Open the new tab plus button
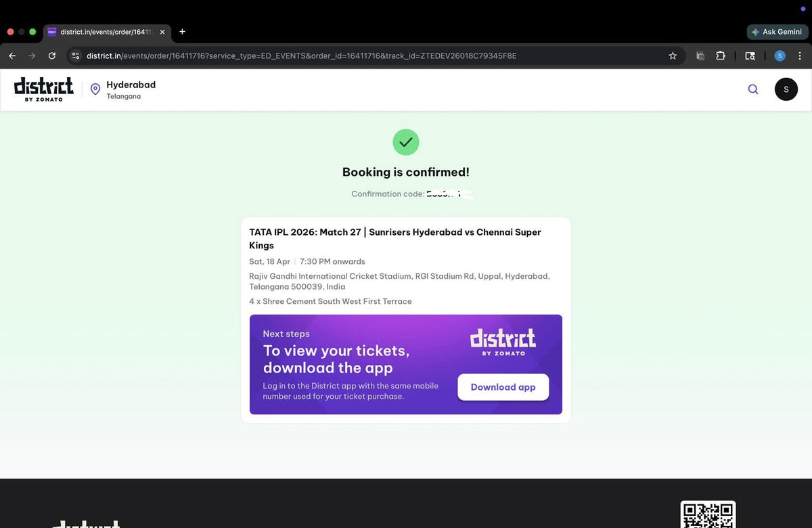This screenshot has width=812, height=528. pos(182,31)
